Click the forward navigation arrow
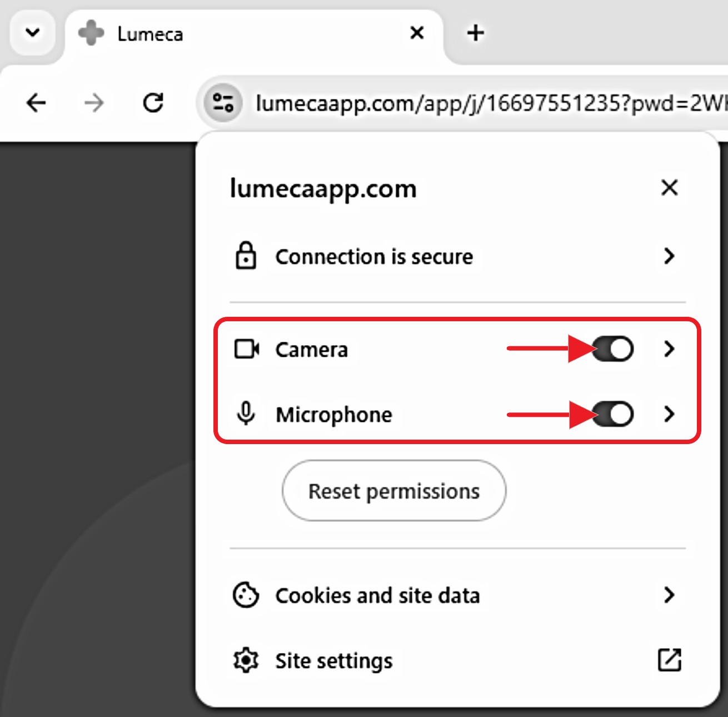 94,103
